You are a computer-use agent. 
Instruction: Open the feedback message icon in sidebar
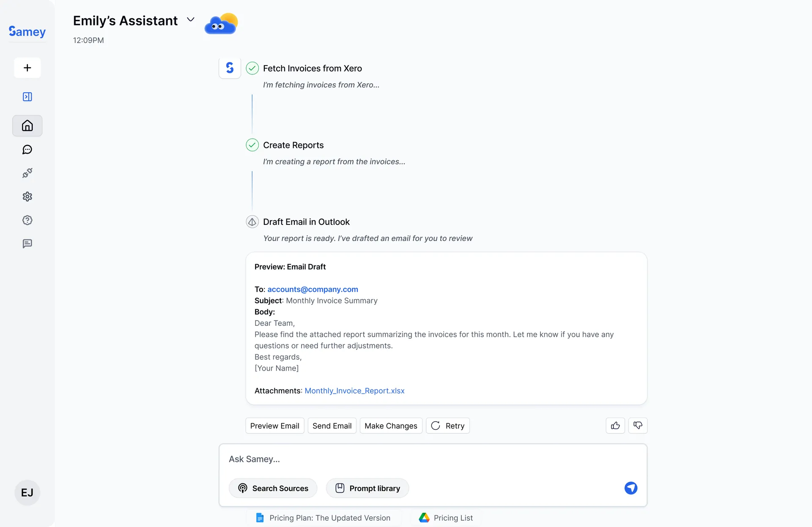[27, 244]
